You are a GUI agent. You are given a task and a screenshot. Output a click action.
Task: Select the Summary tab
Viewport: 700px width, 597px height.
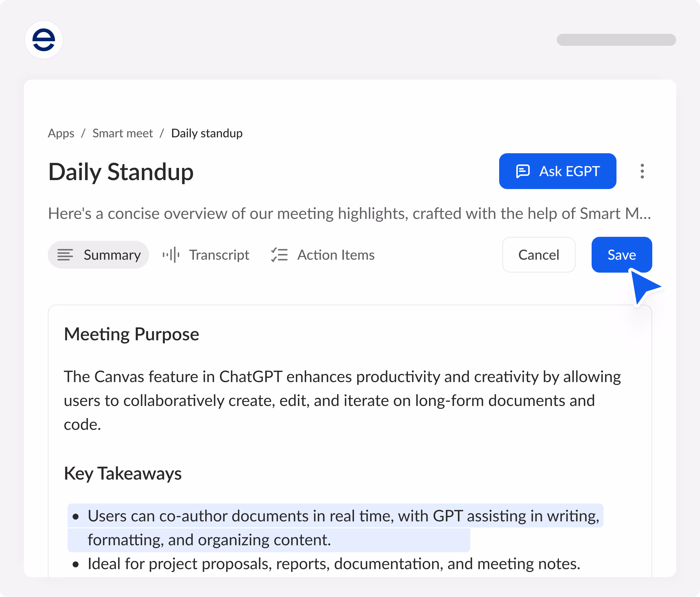[x=112, y=255]
